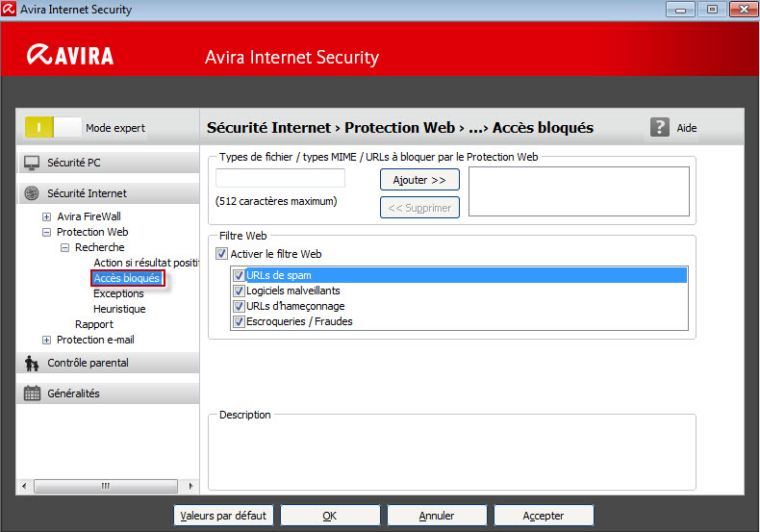Open the Généralités section

[x=109, y=393]
